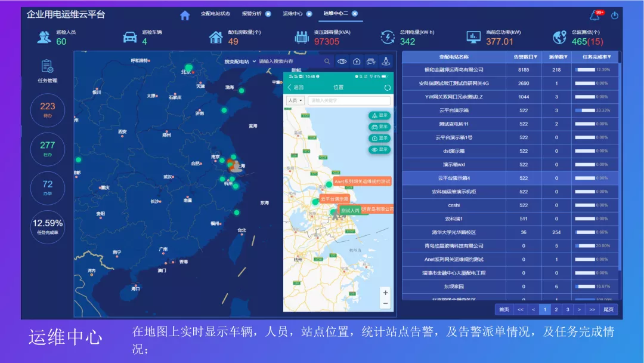Click the 总用电量 energy cycle icon

coord(388,37)
